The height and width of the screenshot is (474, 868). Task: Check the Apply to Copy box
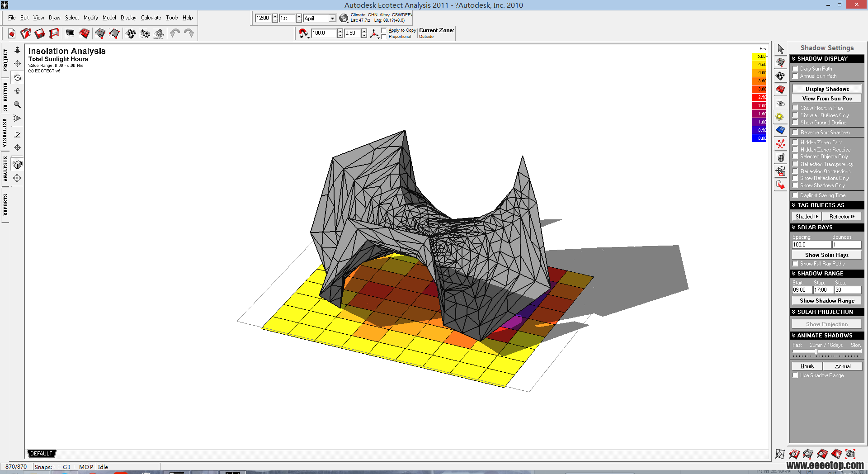click(x=384, y=30)
